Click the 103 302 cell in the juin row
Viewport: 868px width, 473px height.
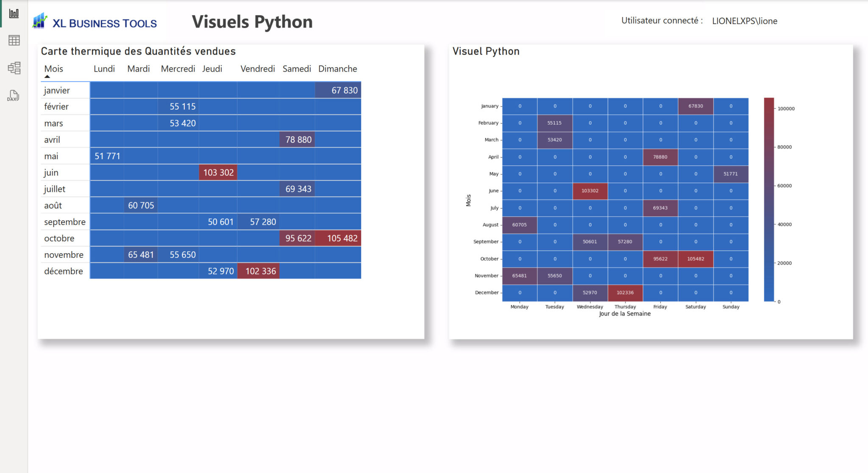218,172
